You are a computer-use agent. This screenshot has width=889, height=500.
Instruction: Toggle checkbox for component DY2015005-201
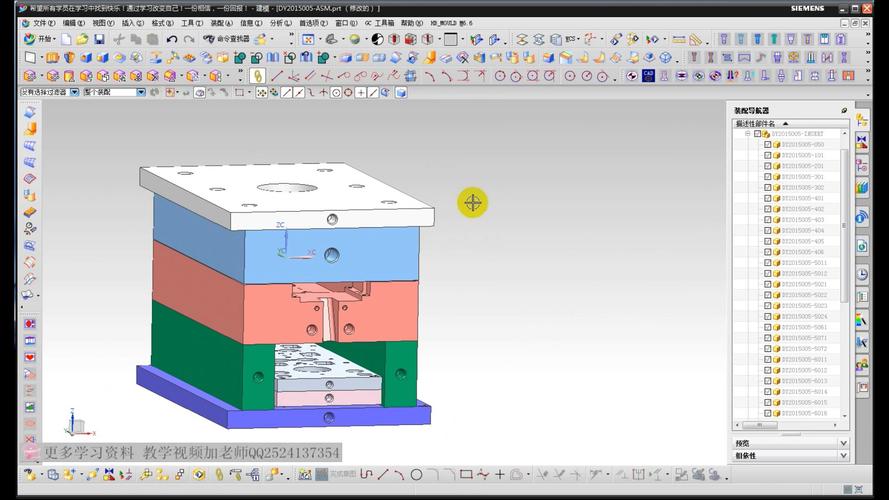(x=768, y=166)
